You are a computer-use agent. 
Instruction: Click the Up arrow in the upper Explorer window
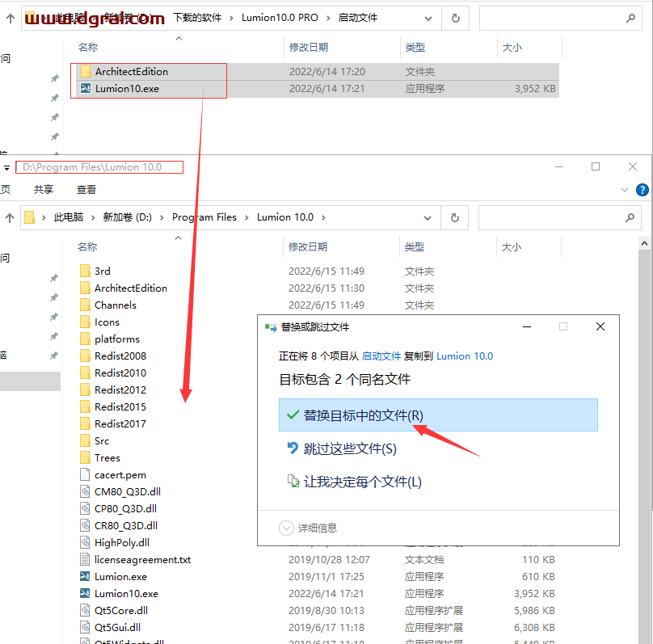click(x=11, y=18)
